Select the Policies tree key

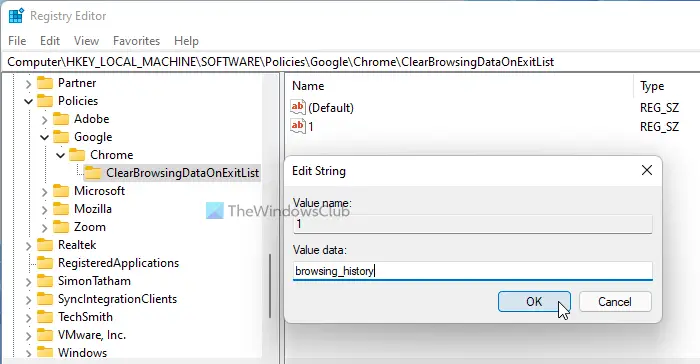[78, 101]
